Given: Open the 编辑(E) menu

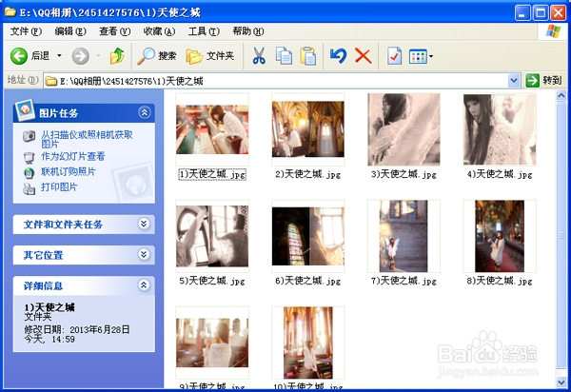Looking at the screenshot, I should pyautogui.click(x=70, y=31).
